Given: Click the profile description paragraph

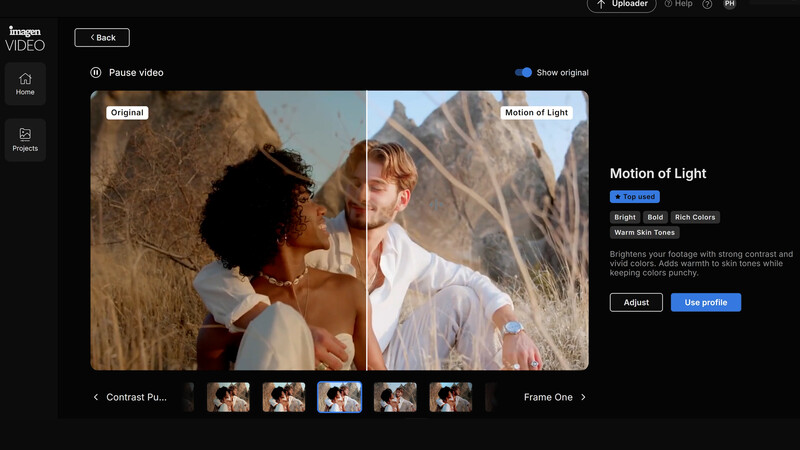Looking at the screenshot, I should point(702,263).
